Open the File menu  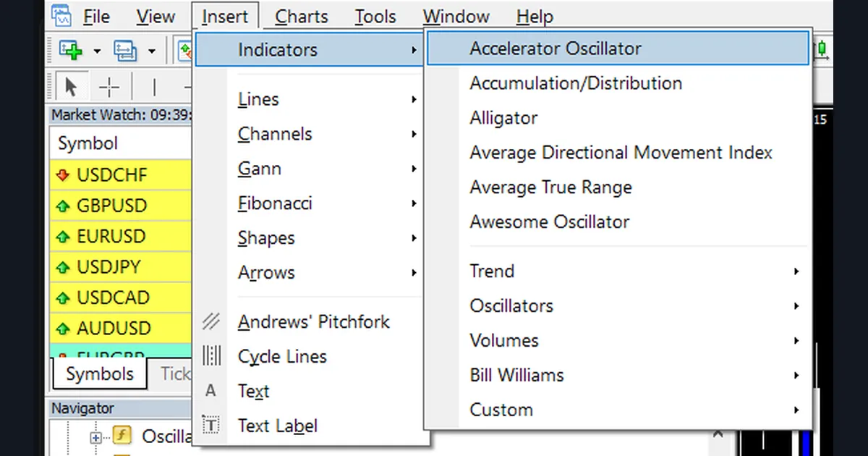(97, 16)
